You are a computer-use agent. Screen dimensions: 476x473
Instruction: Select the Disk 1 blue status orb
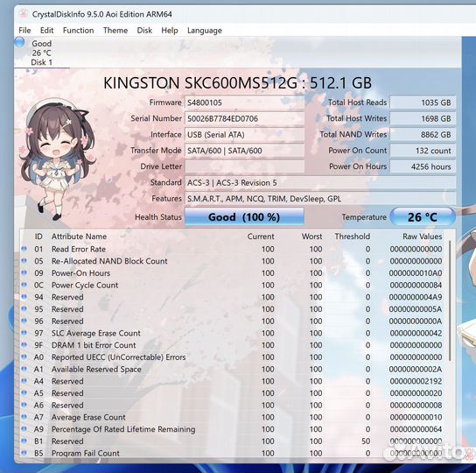(x=20, y=42)
